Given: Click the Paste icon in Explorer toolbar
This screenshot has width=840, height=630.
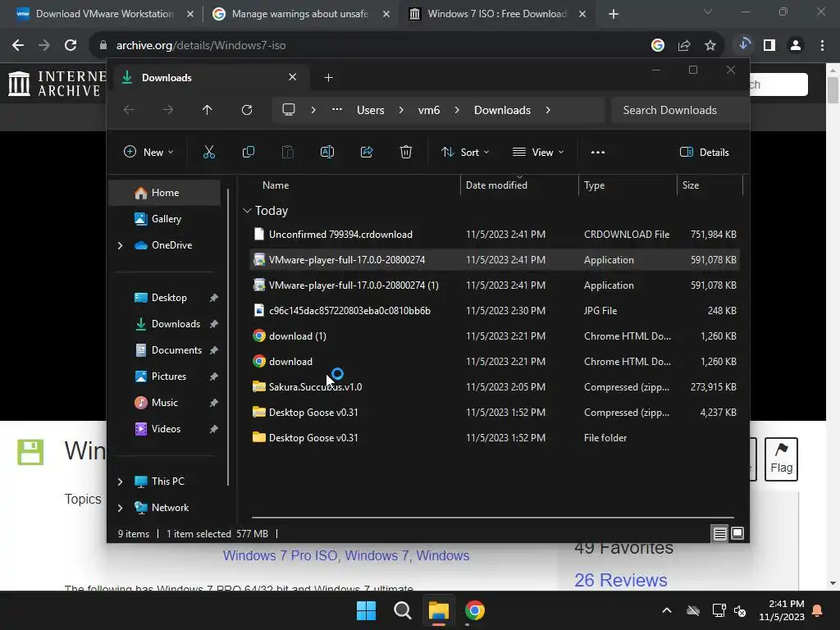Looking at the screenshot, I should [288, 152].
